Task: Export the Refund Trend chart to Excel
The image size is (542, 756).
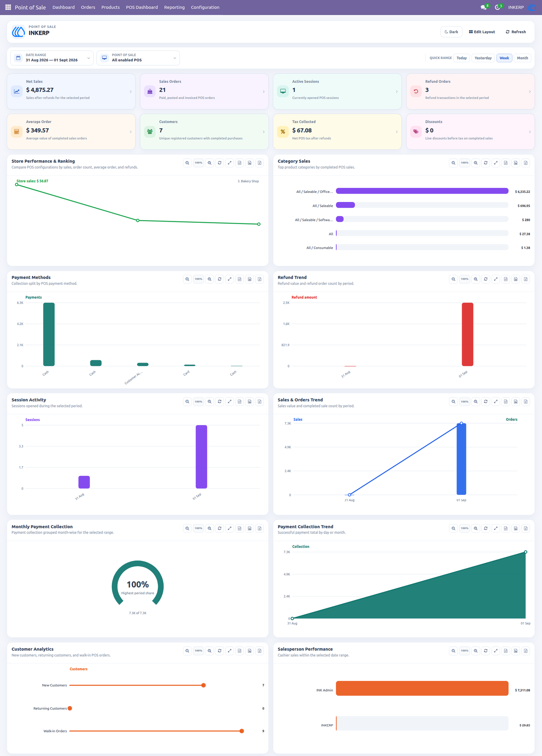Action: click(x=526, y=279)
